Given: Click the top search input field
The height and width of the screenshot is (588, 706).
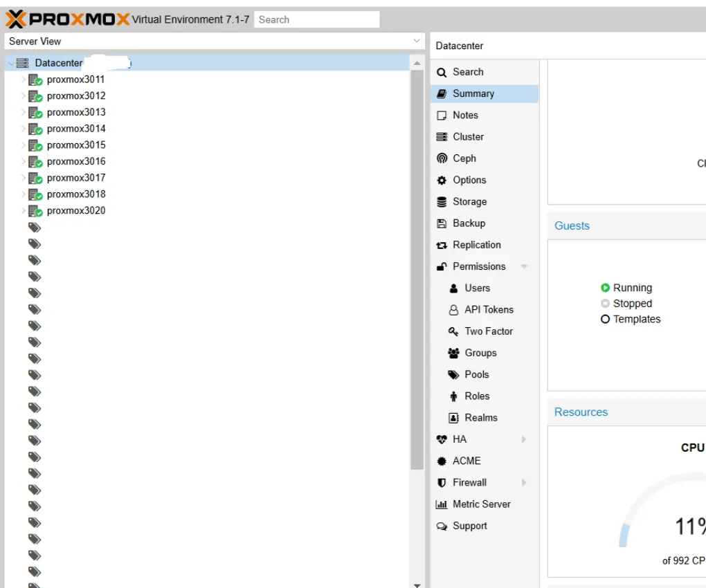Looking at the screenshot, I should [x=317, y=20].
